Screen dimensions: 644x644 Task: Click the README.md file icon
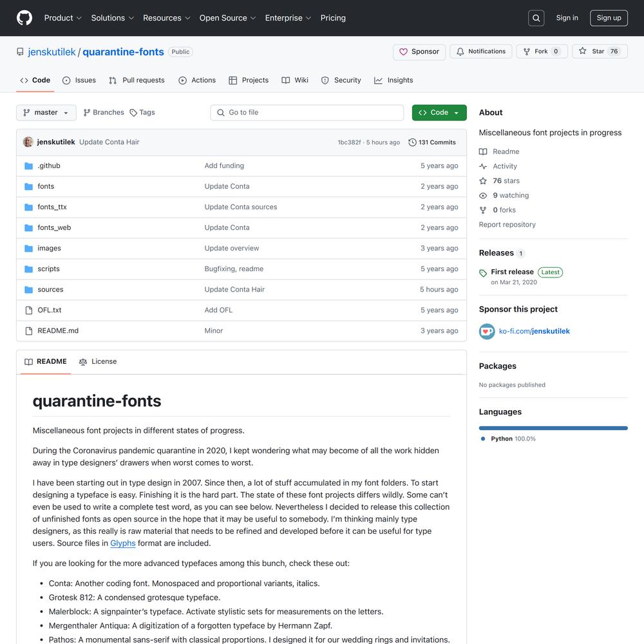click(29, 330)
